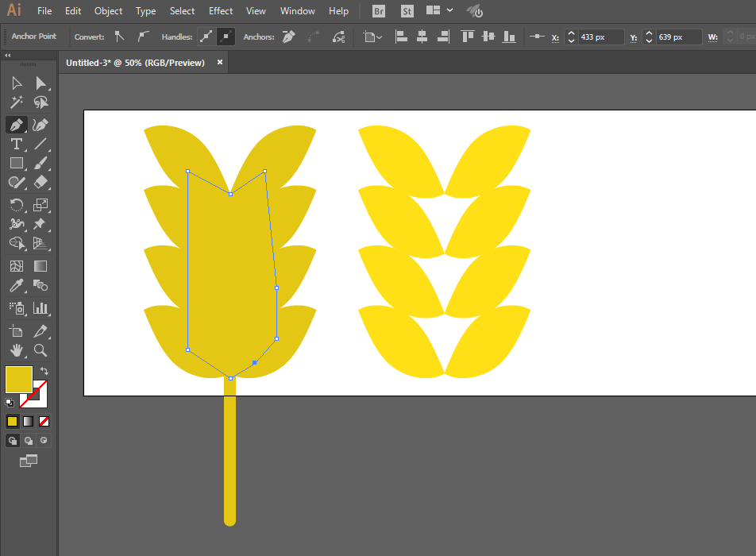This screenshot has width=756, height=556.
Task: Pick the Rectangle tool
Action: 17,163
